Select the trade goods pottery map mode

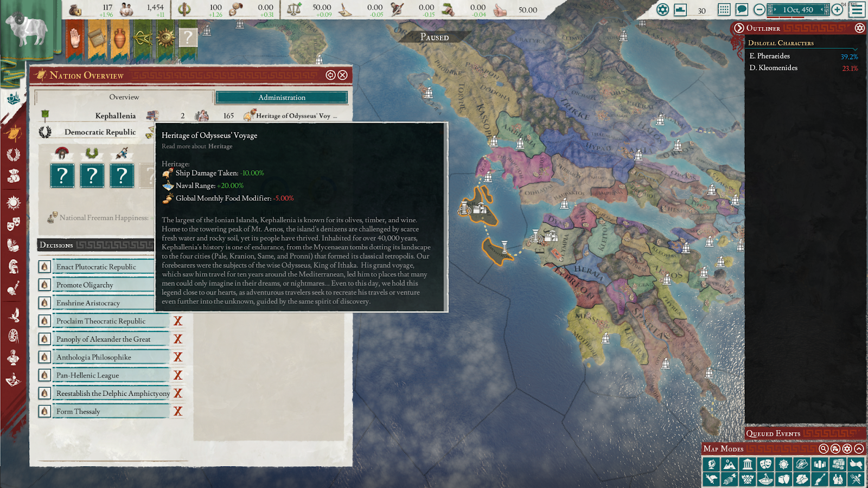783,479
